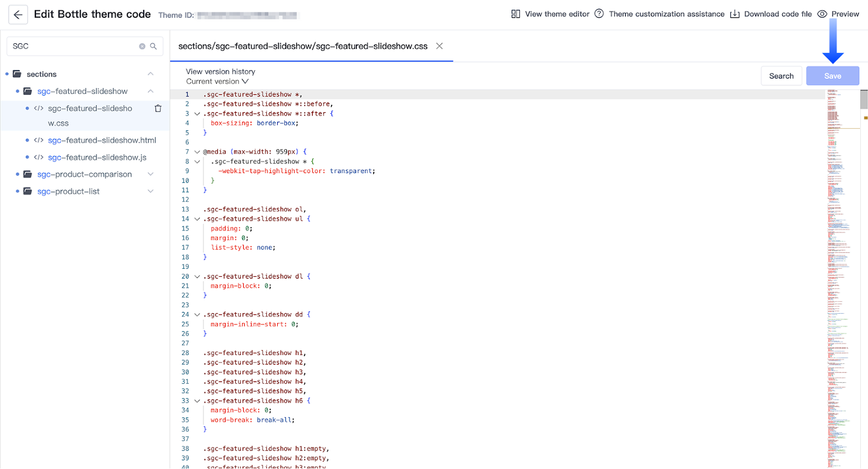Fold the @media block at line 7

[197, 152]
